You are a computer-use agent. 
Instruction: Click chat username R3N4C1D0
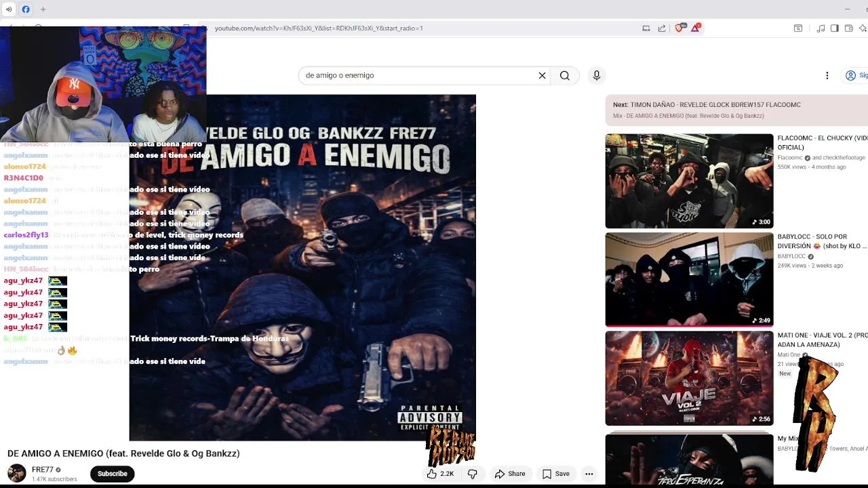(23, 178)
